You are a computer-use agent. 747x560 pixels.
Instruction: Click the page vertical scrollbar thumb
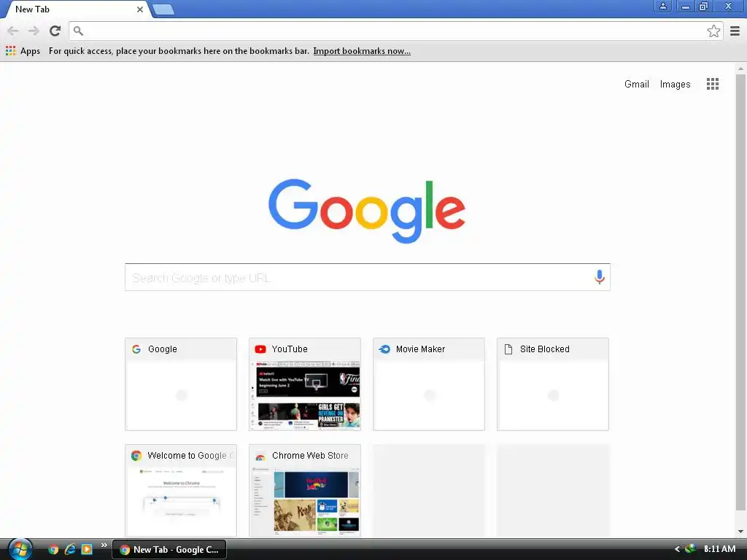740,290
